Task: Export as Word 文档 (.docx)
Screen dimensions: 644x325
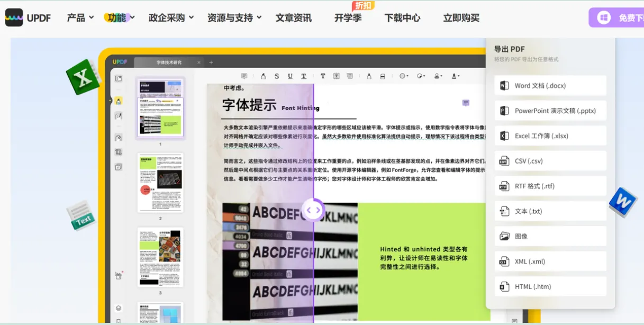Action: click(x=550, y=86)
